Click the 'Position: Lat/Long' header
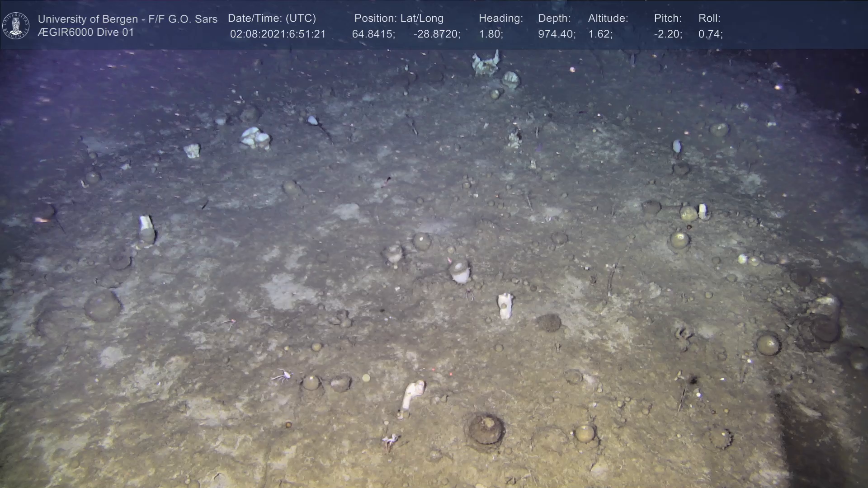The height and width of the screenshot is (488, 868). click(x=399, y=19)
